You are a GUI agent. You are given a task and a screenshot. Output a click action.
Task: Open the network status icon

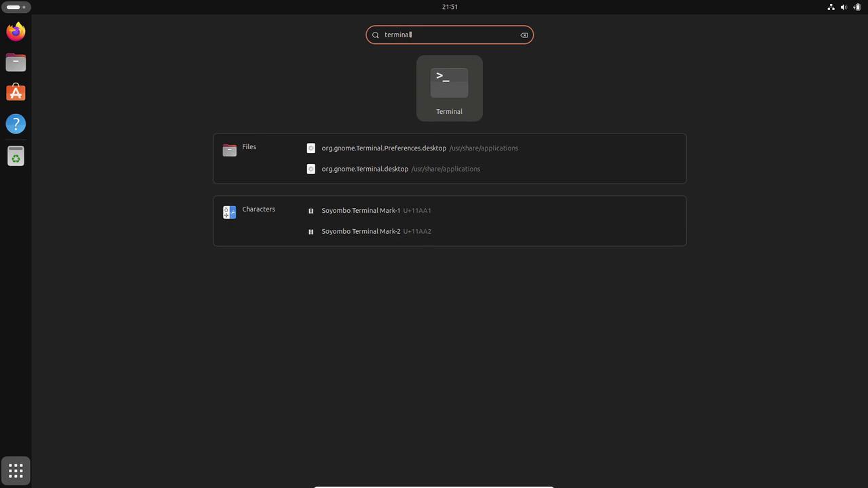[x=831, y=7]
